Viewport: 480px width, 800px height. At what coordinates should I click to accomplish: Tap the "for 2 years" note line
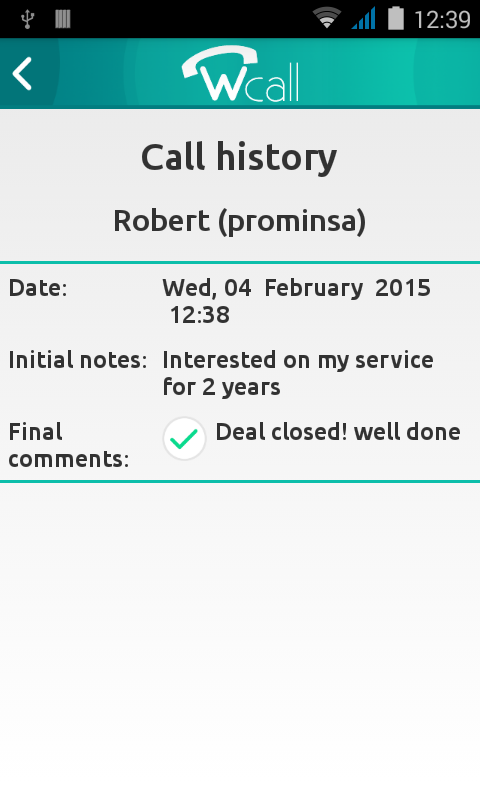[x=221, y=387]
